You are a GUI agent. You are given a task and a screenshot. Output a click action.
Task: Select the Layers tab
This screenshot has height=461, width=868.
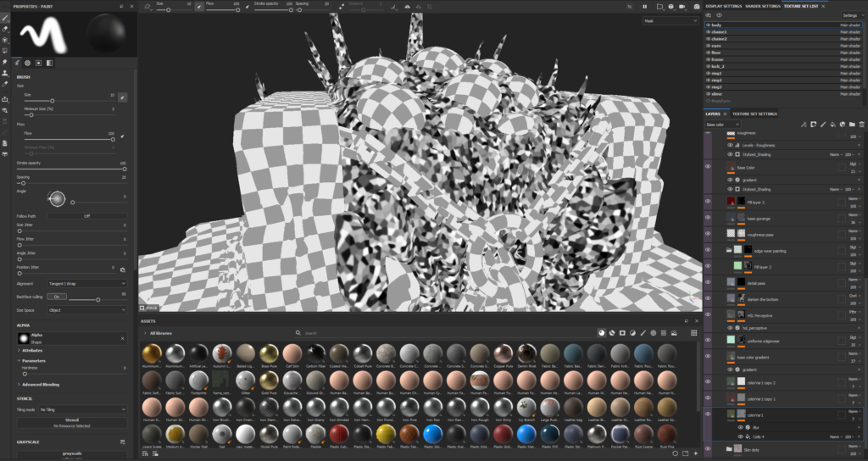[712, 114]
